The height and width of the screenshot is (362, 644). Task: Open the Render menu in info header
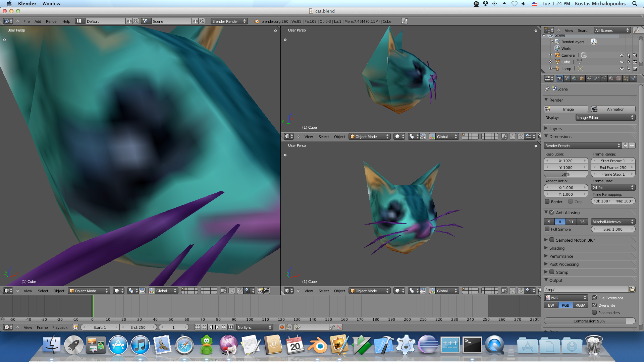coord(52,21)
